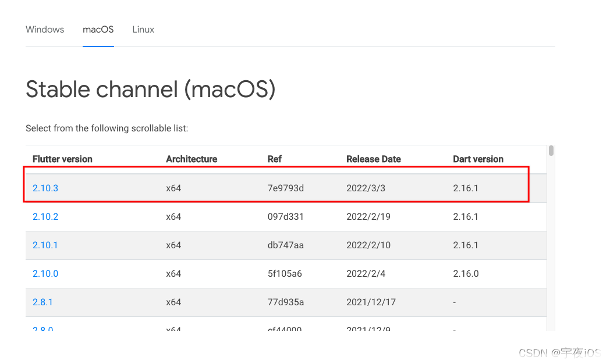
Task: Click Dart version in 2.10.3 row
Action: coord(466,188)
